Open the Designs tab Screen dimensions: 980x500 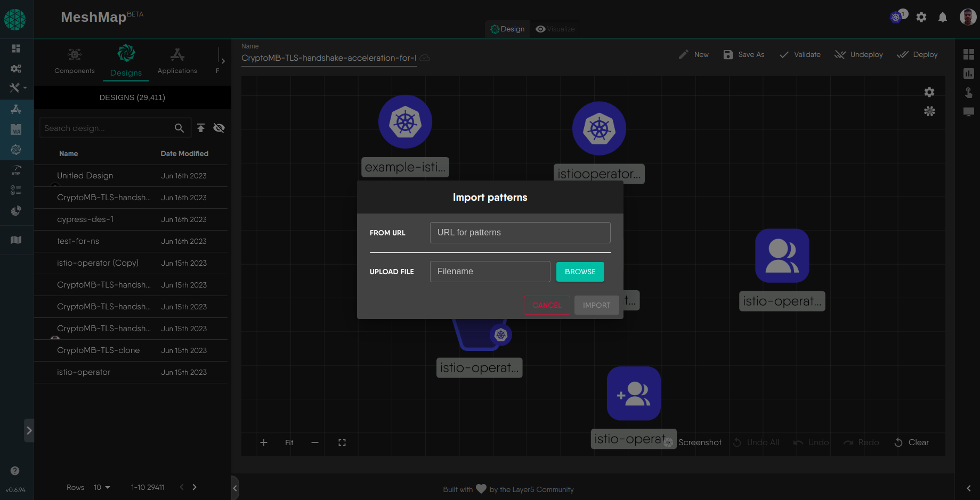126,60
